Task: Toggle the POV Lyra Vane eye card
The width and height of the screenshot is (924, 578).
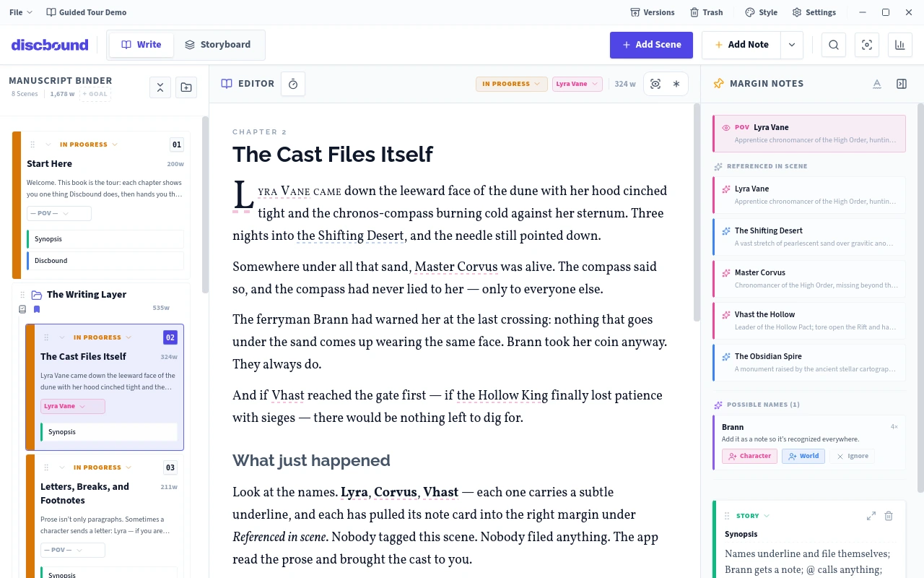Action: click(809, 134)
